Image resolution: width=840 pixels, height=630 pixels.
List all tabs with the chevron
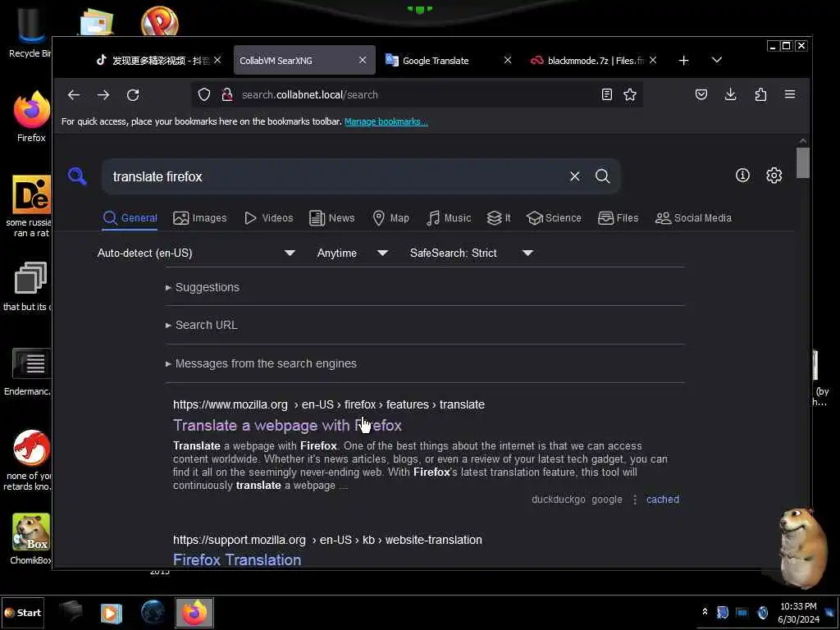pyautogui.click(x=717, y=60)
